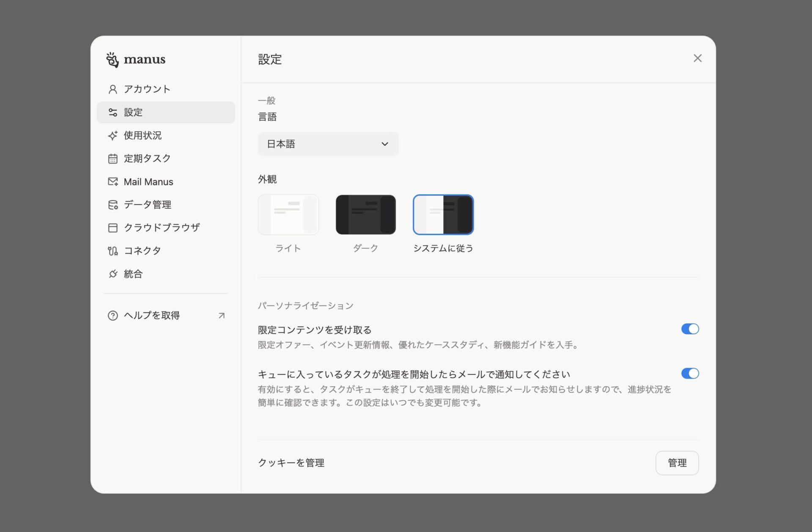
Task: Click the 使用状況 usage sparkle icon
Action: point(112,136)
